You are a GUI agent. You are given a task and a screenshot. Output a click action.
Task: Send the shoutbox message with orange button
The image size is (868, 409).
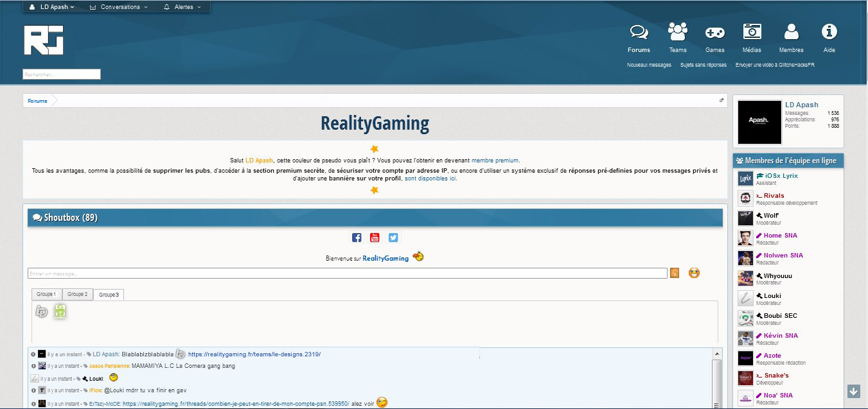pyautogui.click(x=675, y=273)
